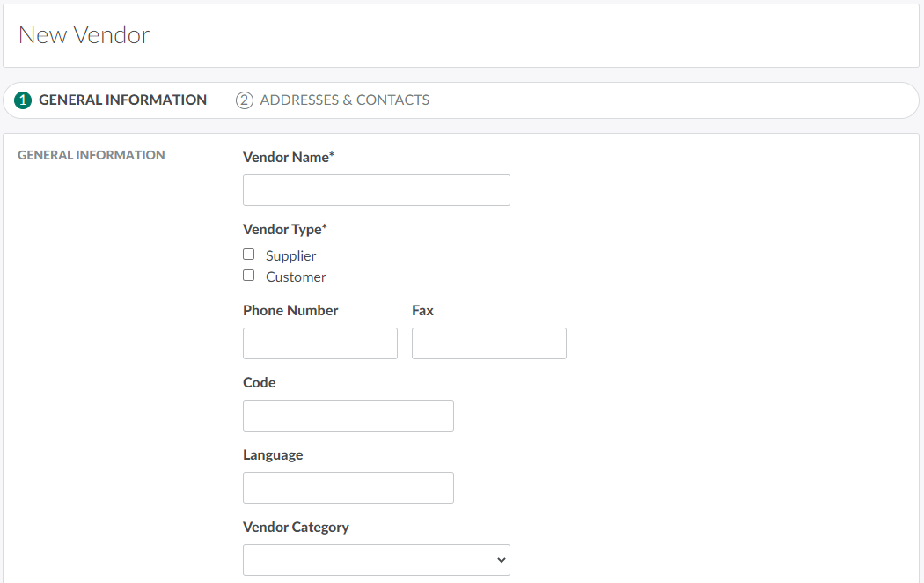Click the Language field label

click(273, 455)
